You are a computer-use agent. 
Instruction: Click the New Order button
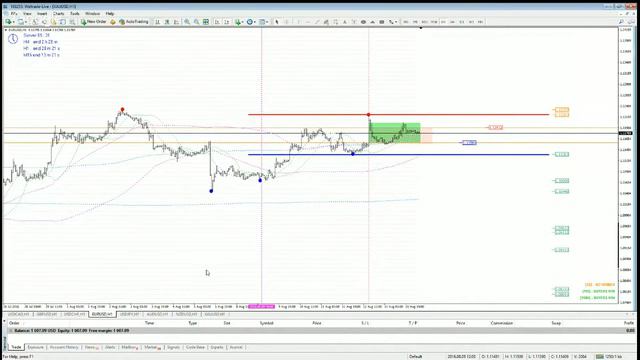[x=94, y=22]
